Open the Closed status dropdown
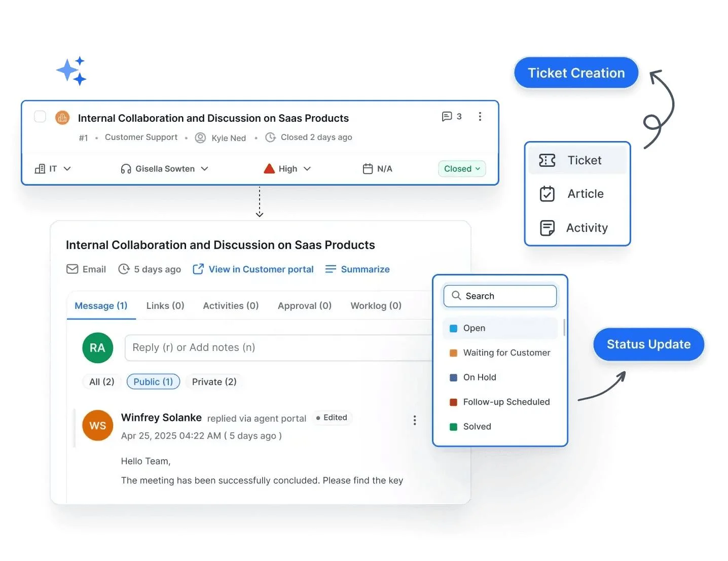Image resolution: width=728 pixels, height=561 pixels. pos(461,168)
